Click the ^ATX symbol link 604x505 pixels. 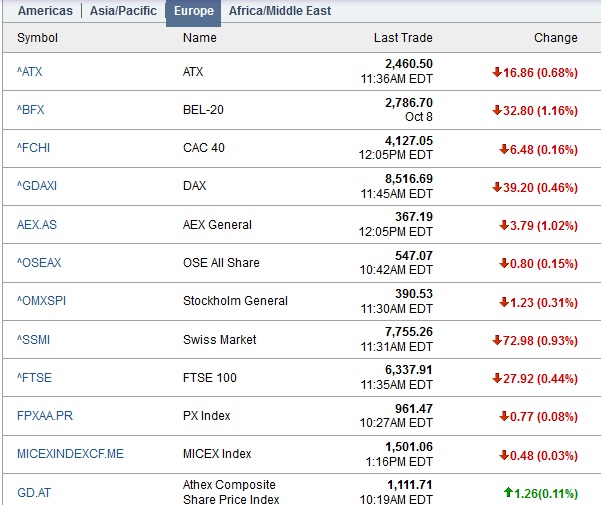30,72
